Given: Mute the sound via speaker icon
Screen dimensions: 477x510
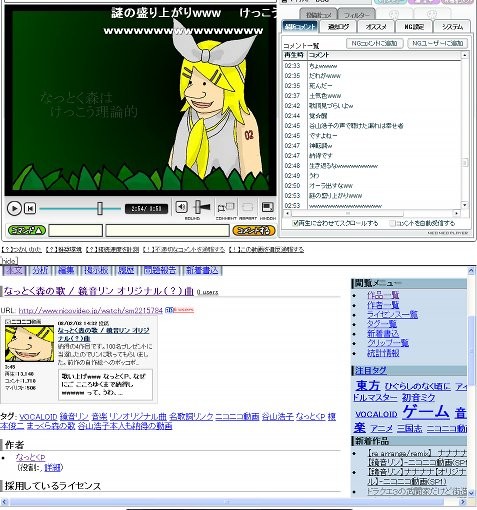Looking at the screenshot, I should [181, 207].
